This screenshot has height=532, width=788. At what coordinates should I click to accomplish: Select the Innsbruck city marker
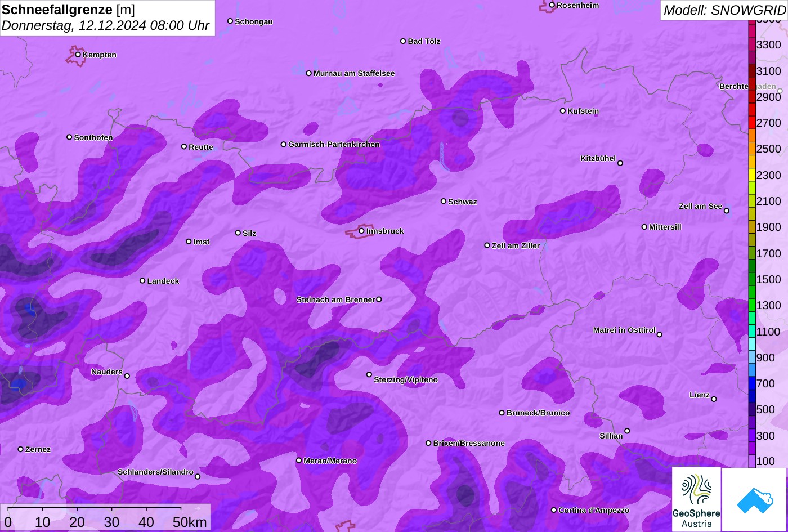tap(361, 231)
